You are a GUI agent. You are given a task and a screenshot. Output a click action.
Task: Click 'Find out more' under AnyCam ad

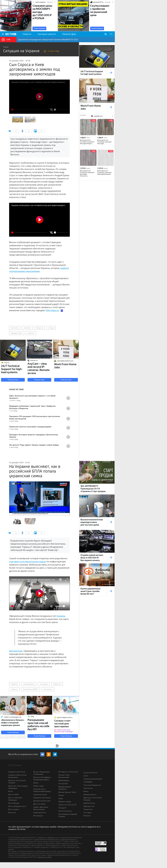39,380
